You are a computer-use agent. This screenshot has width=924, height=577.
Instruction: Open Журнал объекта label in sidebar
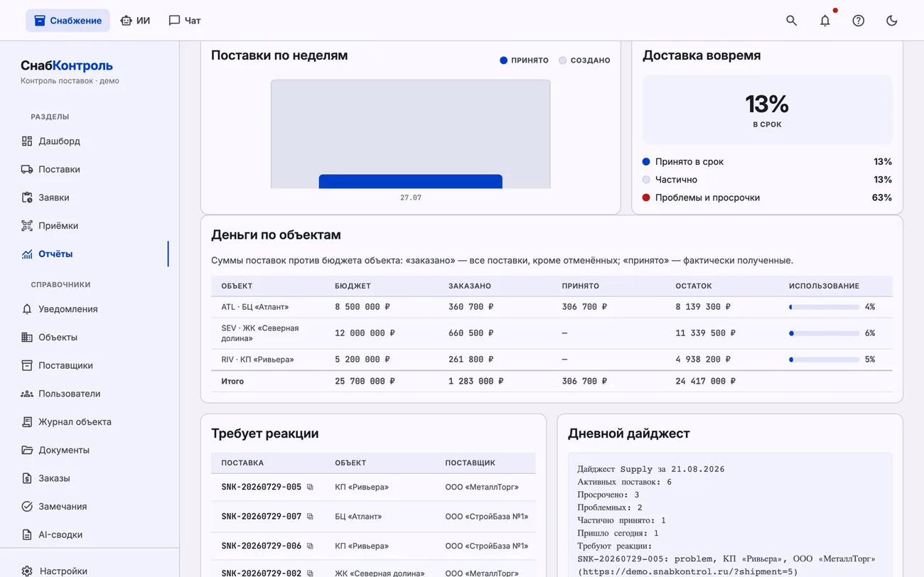pos(75,421)
